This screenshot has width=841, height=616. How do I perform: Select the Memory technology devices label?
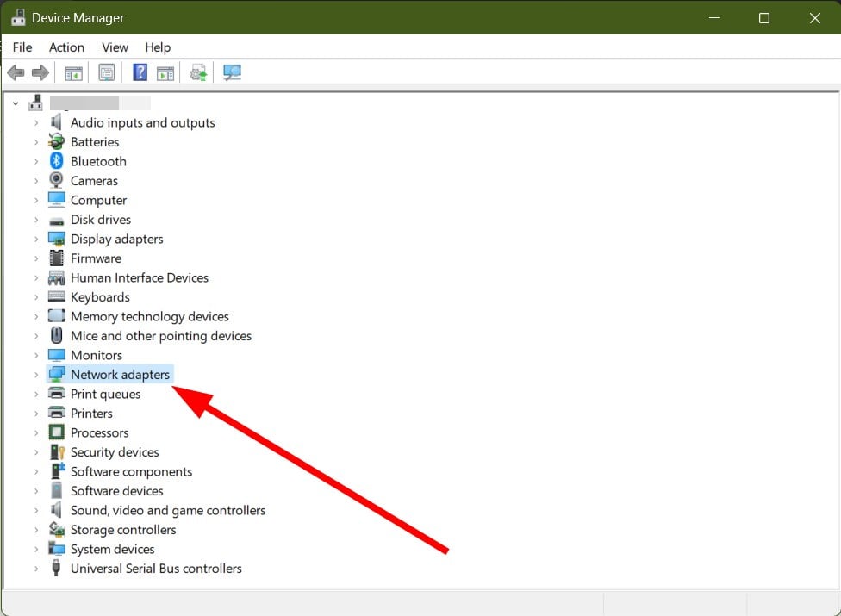tap(150, 316)
